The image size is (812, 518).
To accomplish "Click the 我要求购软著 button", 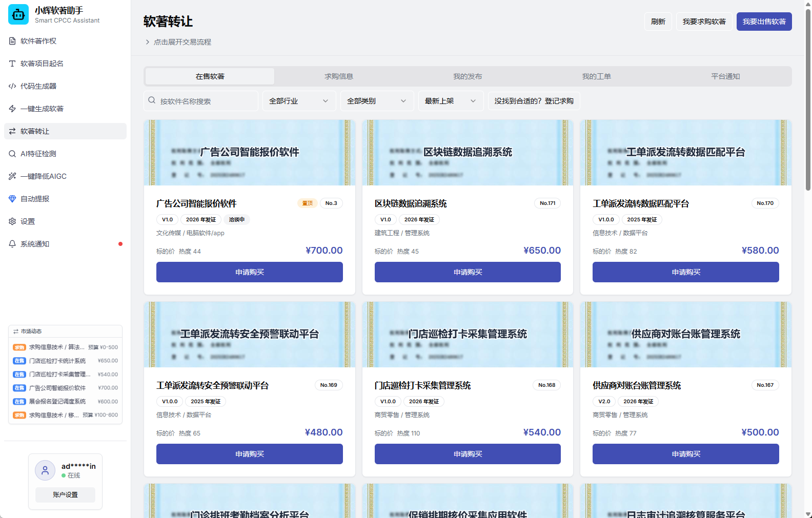I will [704, 22].
